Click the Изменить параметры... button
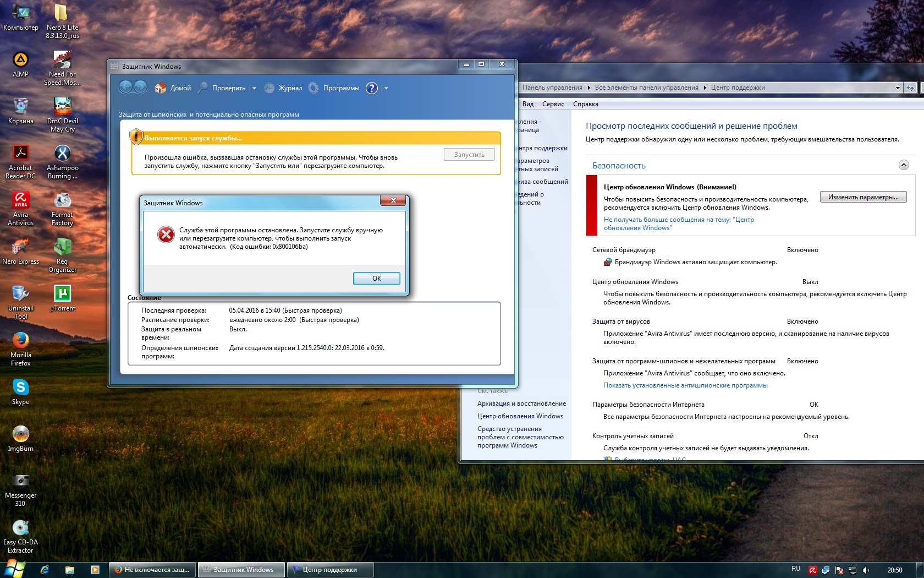The height and width of the screenshot is (578, 924). [864, 197]
